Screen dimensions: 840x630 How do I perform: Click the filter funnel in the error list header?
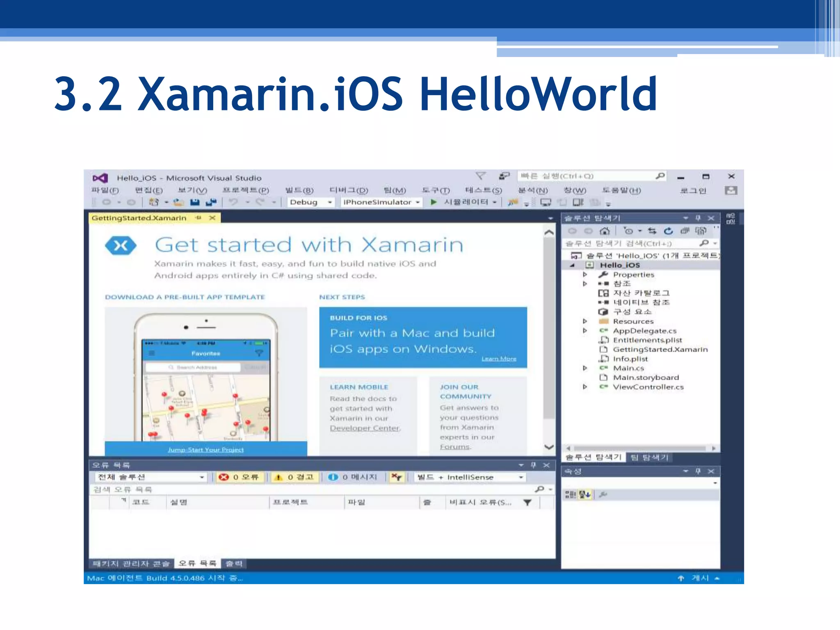(527, 502)
